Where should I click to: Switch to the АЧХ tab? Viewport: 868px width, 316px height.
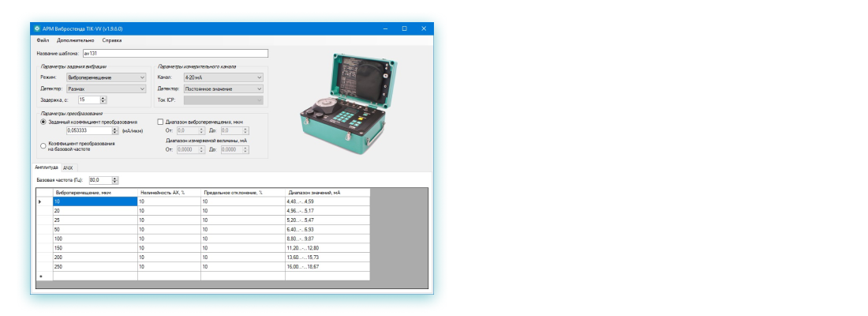pos(68,167)
